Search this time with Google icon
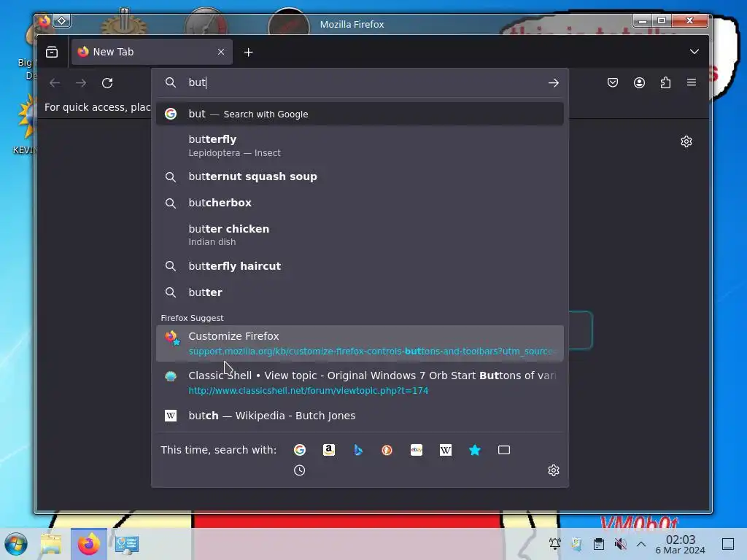Viewport: 747px width, 560px height. tap(300, 450)
